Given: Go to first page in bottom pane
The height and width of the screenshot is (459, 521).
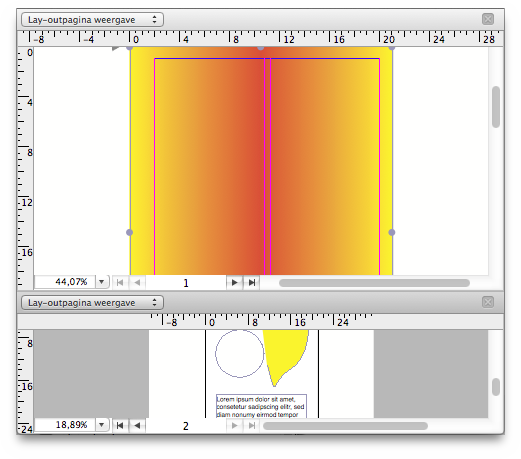Looking at the screenshot, I should click(120, 425).
